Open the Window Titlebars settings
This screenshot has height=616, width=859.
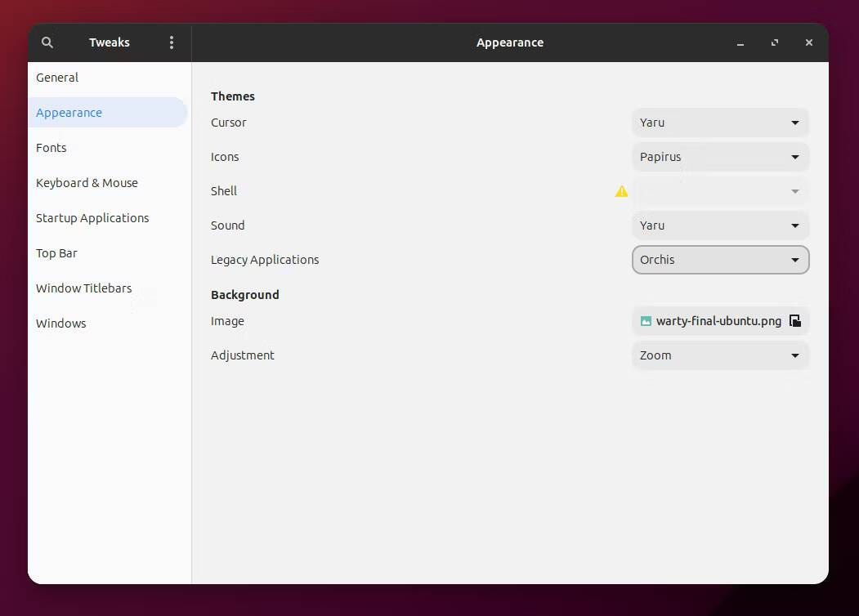tap(83, 288)
